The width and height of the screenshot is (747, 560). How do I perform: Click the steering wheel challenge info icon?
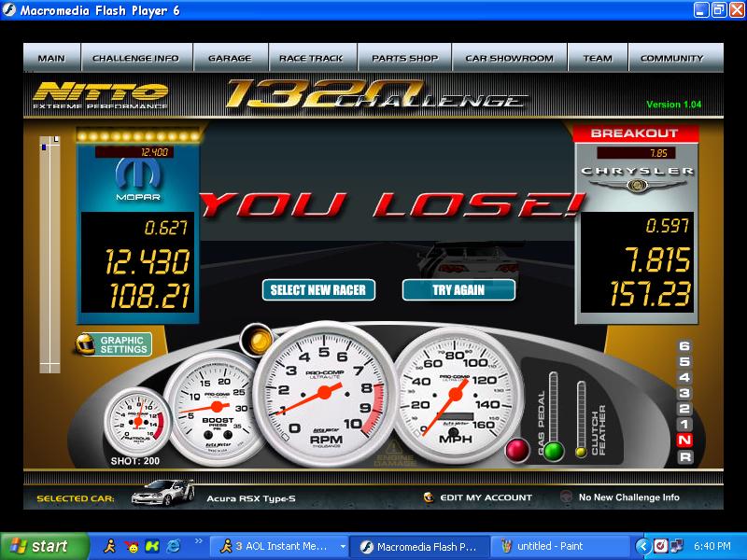pyautogui.click(x=566, y=497)
